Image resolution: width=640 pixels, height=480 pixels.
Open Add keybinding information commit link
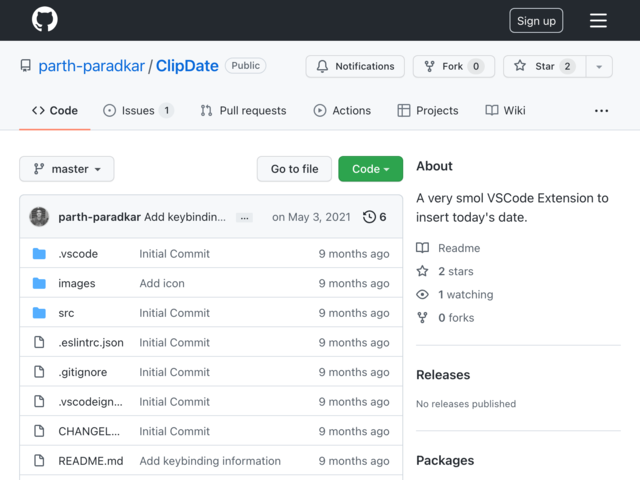click(x=210, y=461)
